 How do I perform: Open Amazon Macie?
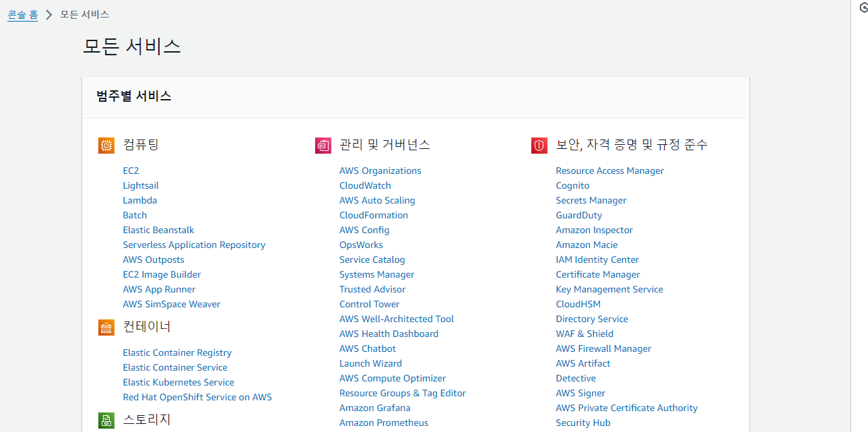(x=587, y=245)
